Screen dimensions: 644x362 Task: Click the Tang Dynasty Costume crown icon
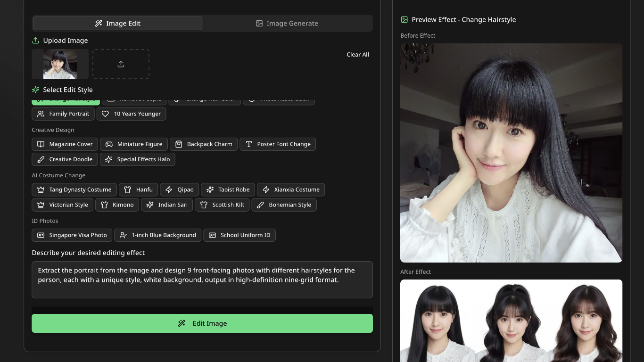(x=41, y=190)
